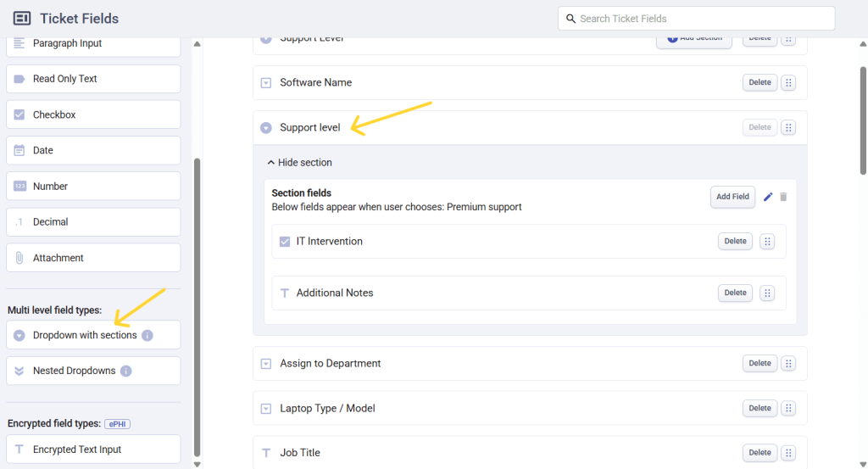Select the Checkbox field type
This screenshot has height=469, width=868.
pyautogui.click(x=93, y=114)
